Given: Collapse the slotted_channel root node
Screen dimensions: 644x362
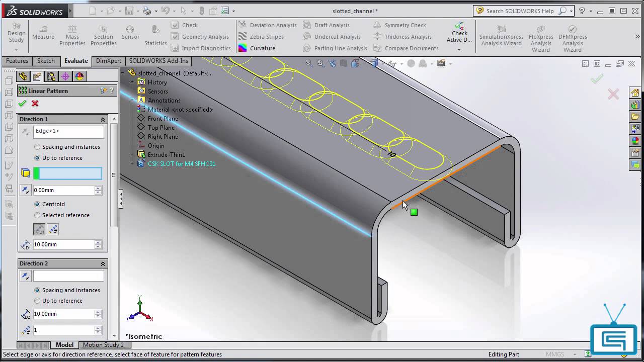Looking at the screenshot, I should point(124,73).
